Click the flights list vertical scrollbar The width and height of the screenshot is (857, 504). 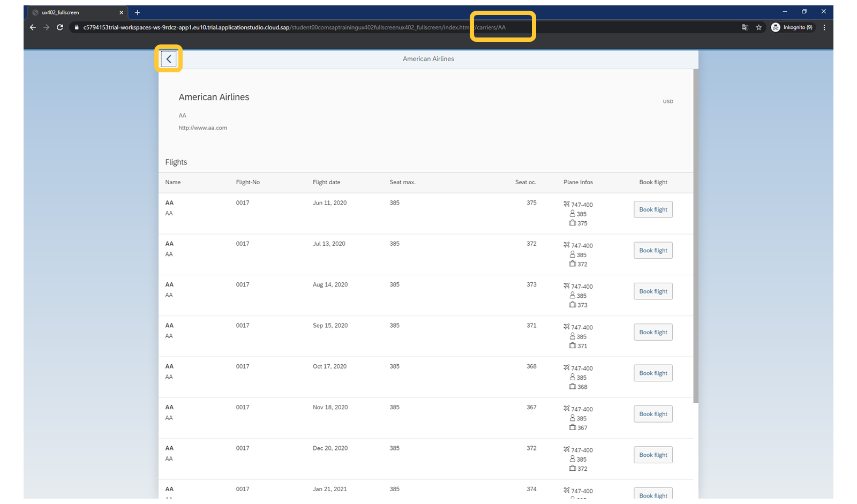[696, 236]
